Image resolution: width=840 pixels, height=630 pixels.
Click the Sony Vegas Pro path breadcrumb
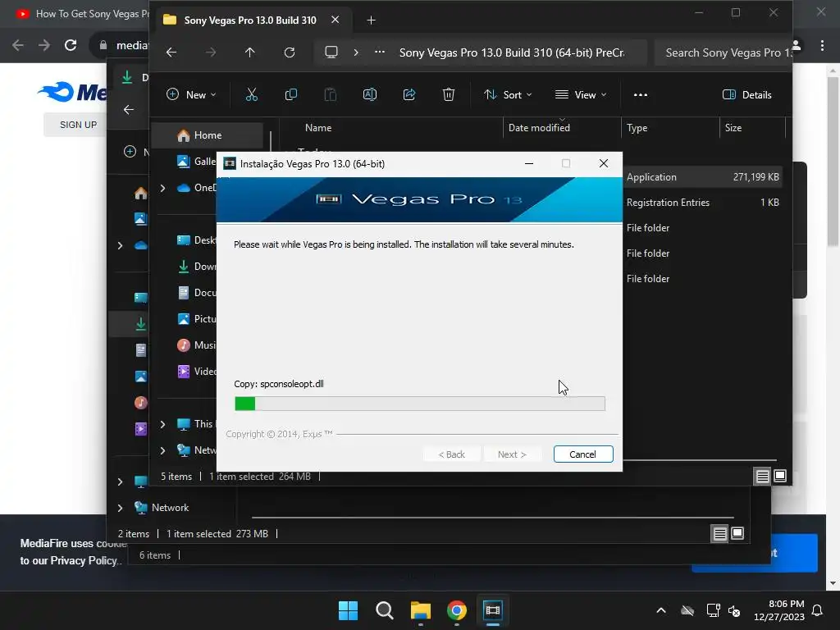point(512,52)
